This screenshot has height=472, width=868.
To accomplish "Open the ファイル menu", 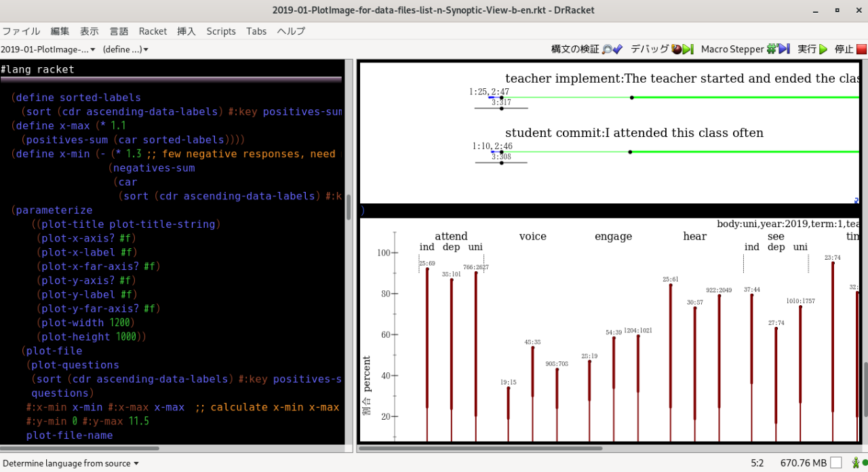I will 21,31.
